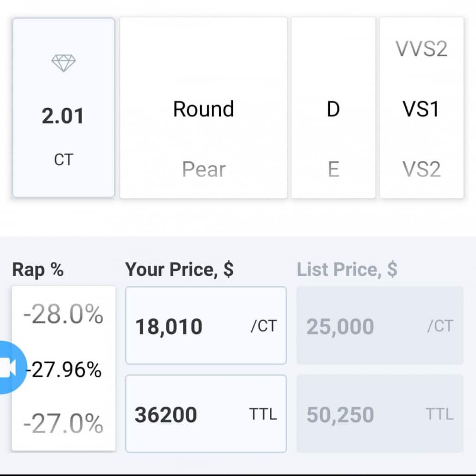476x476 pixels.
Task: Click the CT unit label under 2.01
Action: point(64,159)
